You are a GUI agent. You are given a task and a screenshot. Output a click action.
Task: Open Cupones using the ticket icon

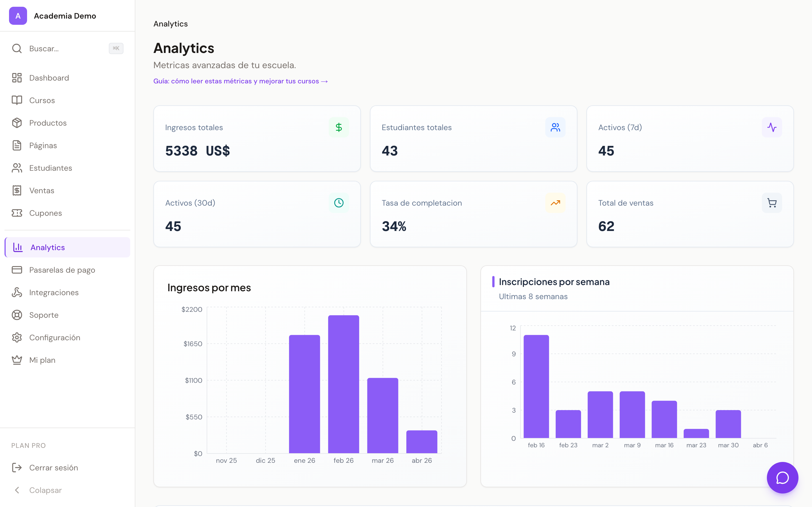click(17, 213)
